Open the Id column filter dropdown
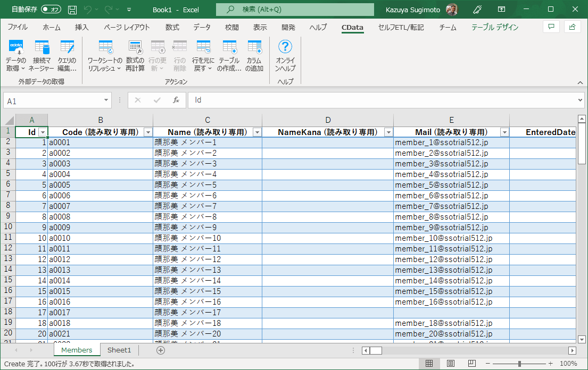The height and width of the screenshot is (370, 588). point(43,132)
